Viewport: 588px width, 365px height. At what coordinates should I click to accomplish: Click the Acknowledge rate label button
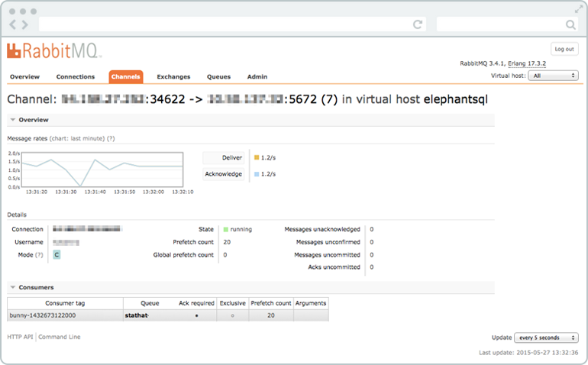click(x=224, y=174)
